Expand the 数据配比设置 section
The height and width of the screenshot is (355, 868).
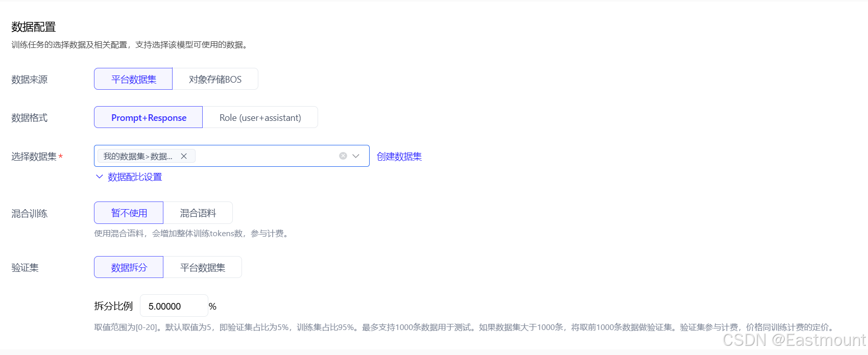129,177
